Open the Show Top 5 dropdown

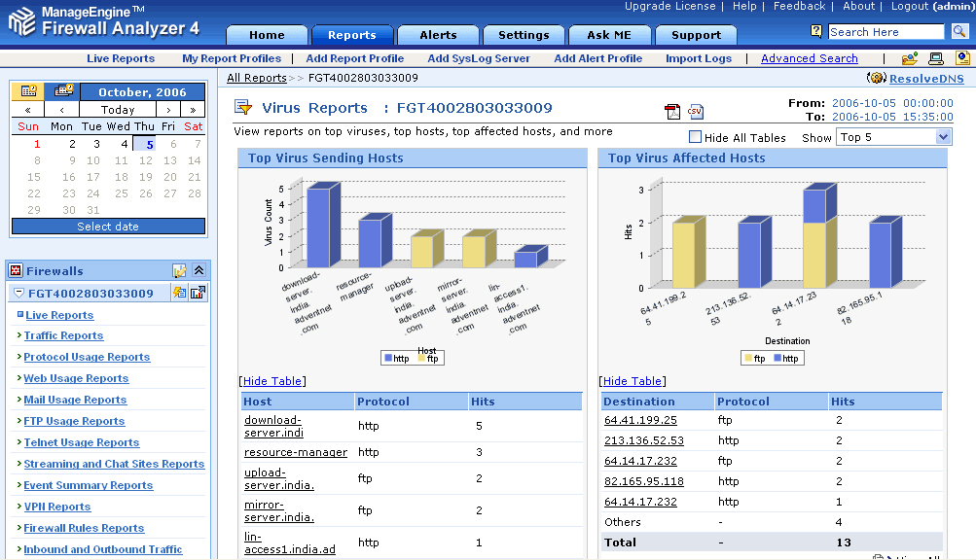(894, 137)
